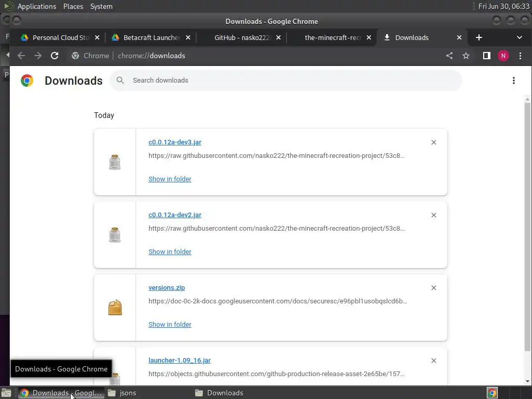Close the Downloads tab
This screenshot has height=399, width=532.
(459, 37)
